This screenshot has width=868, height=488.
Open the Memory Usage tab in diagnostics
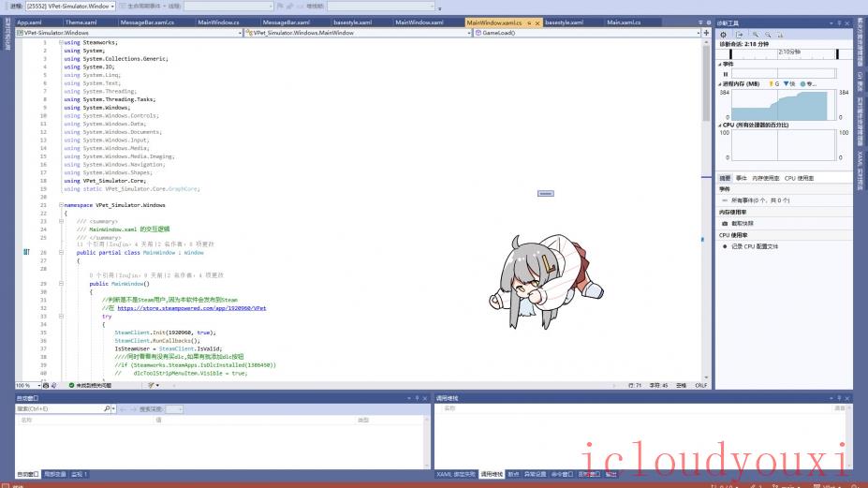(766, 178)
